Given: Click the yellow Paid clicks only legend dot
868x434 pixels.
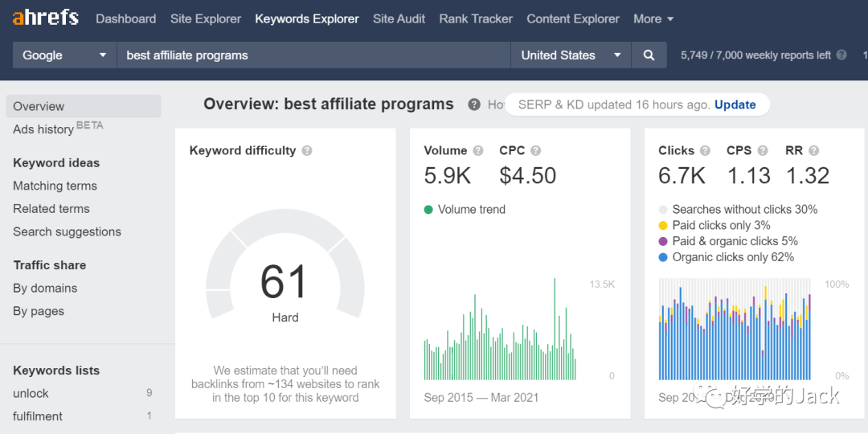Looking at the screenshot, I should (x=662, y=225).
